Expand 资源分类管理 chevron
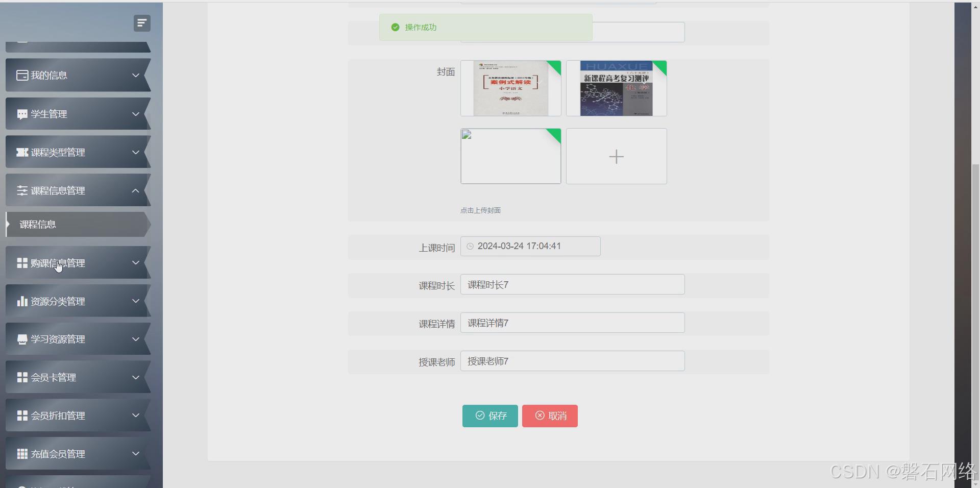This screenshot has width=980, height=488. [x=136, y=301]
